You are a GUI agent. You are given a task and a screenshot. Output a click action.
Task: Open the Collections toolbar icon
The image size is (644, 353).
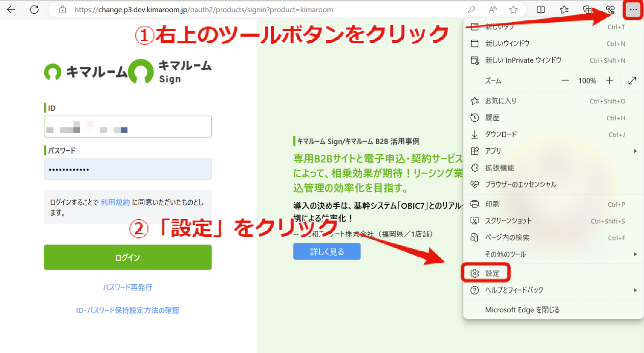pyautogui.click(x=587, y=10)
